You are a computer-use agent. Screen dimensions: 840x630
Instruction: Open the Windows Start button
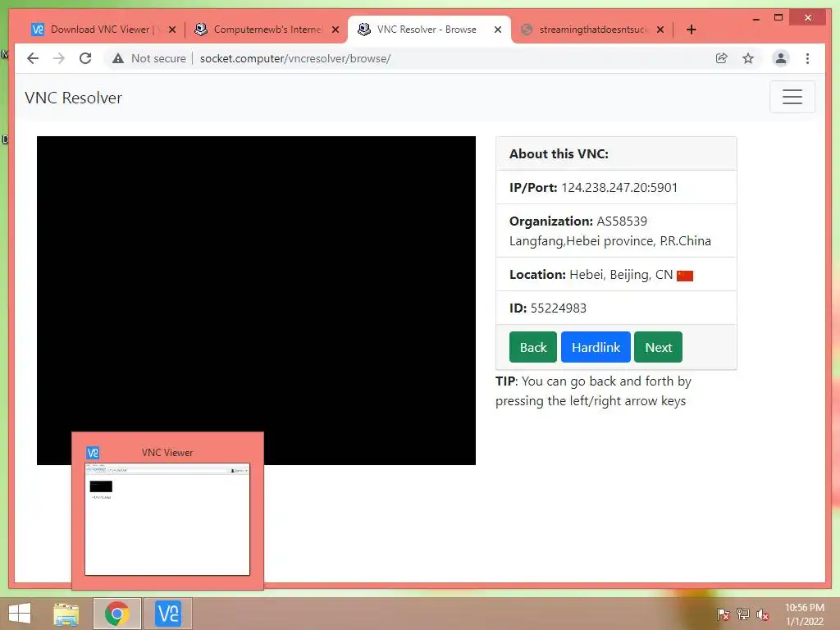point(20,614)
